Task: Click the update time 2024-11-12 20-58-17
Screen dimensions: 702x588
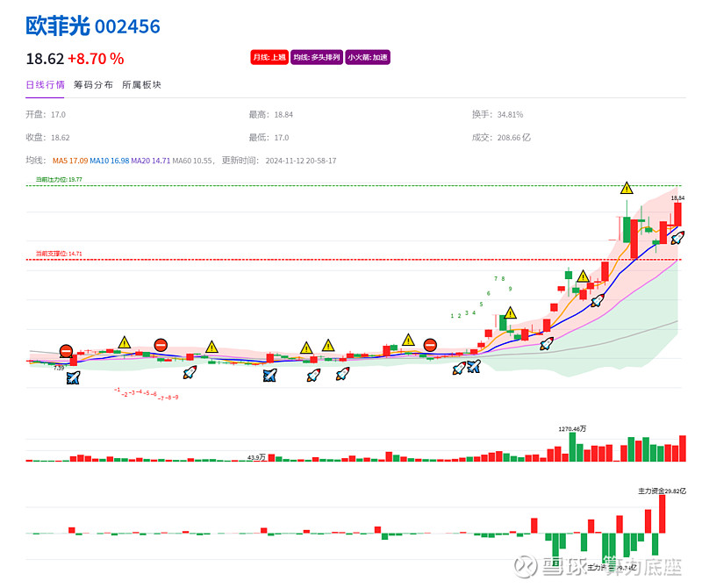Action: tap(301, 161)
